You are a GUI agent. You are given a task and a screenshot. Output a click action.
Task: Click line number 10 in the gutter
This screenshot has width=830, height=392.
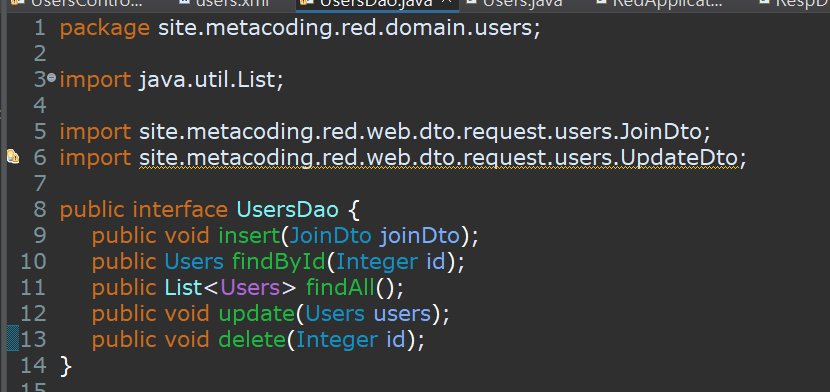point(33,261)
